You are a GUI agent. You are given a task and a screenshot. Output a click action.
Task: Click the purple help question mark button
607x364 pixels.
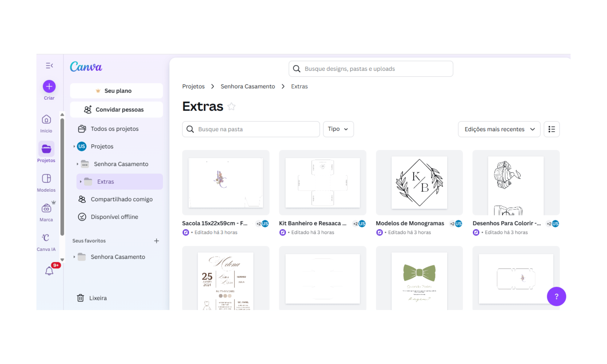556,296
